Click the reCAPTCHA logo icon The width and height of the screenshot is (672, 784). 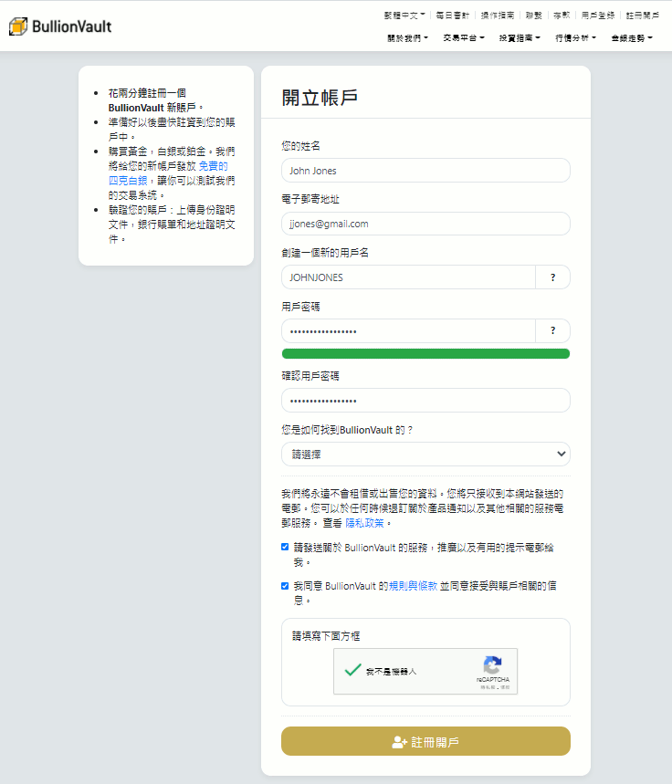[x=492, y=665]
